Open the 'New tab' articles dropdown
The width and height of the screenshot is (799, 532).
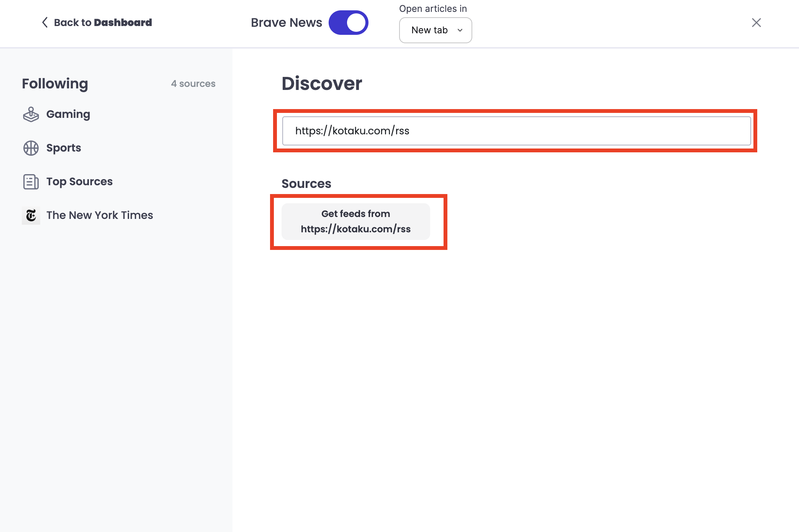436,30
